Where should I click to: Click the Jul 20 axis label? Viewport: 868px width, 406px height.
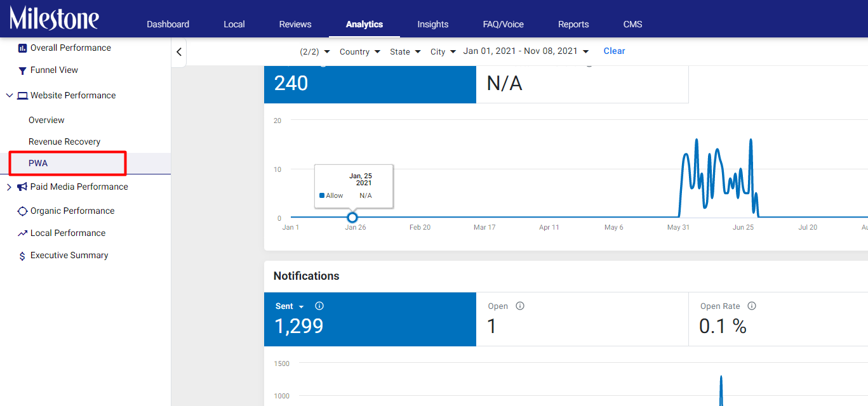[808, 227]
